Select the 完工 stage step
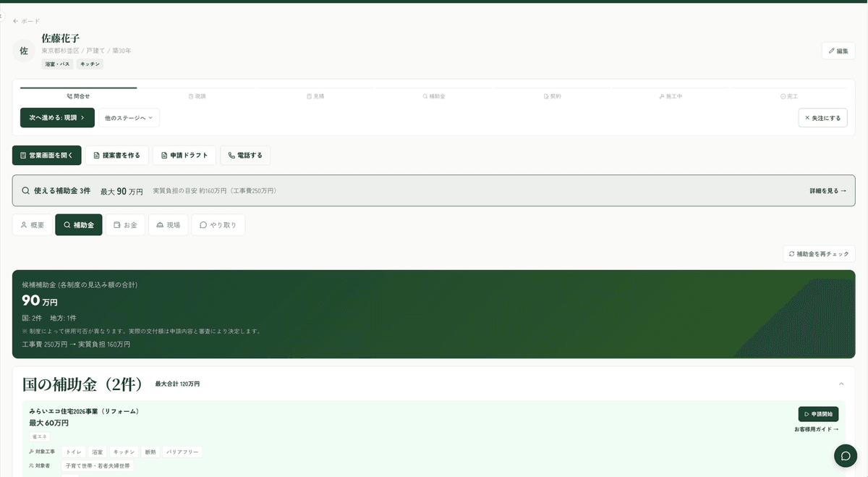 click(x=788, y=96)
